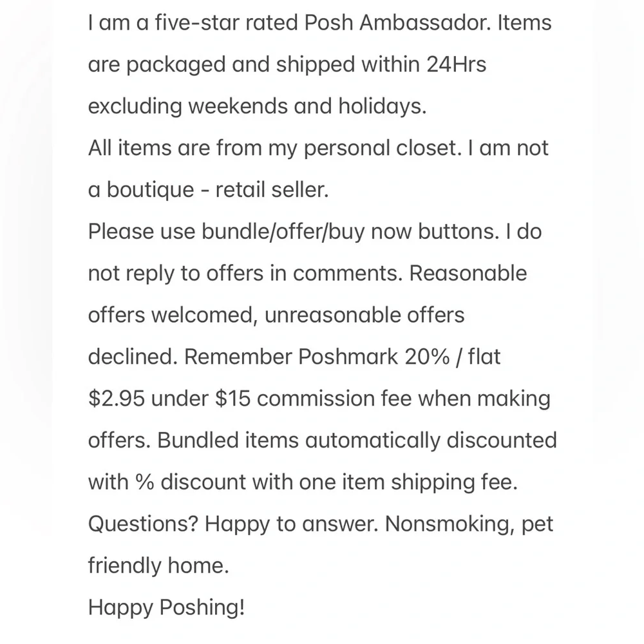Click the "Questions?" text
This screenshot has height=644, width=644.
pyautogui.click(x=143, y=524)
